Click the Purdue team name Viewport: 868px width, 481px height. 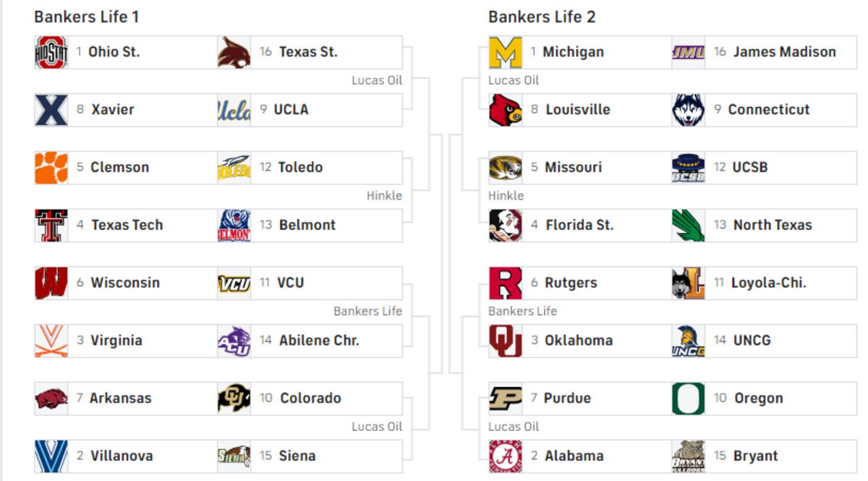pos(567,399)
